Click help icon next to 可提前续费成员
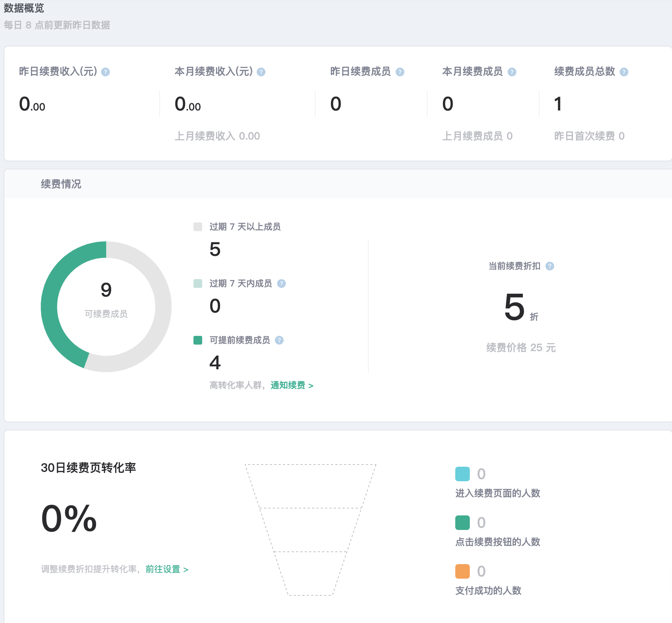Screen dimensions: 672x623 tap(279, 340)
